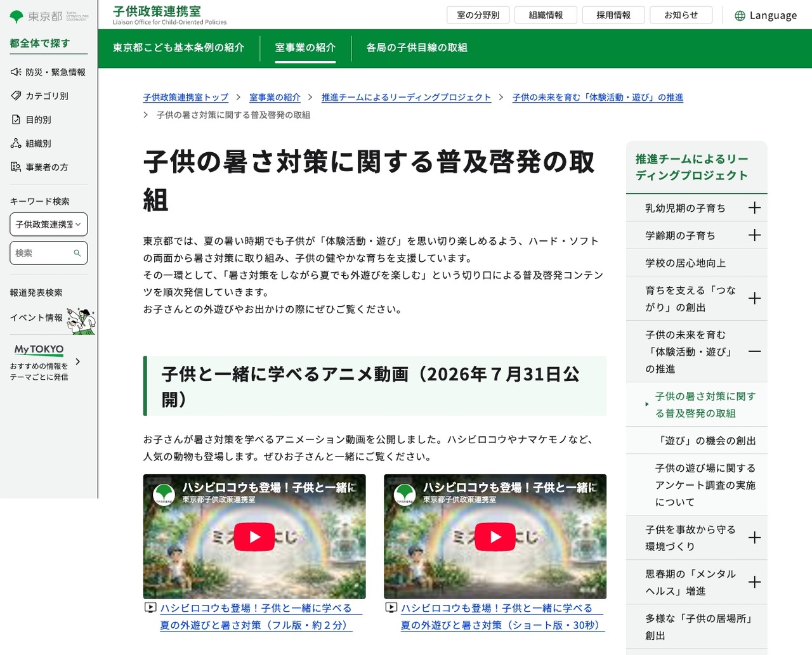Expand 子供を事故から守る環境づくり section
Image resolution: width=812 pixels, height=655 pixels.
[x=754, y=538]
